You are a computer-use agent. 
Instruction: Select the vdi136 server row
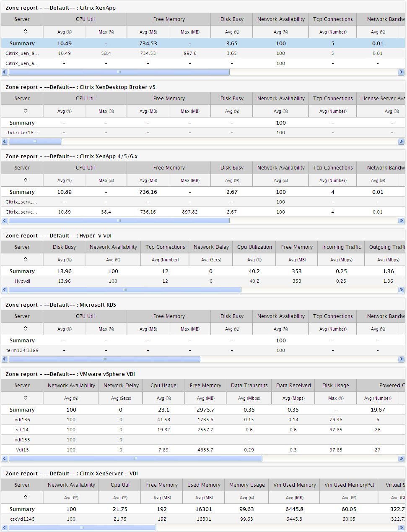[x=203, y=420]
